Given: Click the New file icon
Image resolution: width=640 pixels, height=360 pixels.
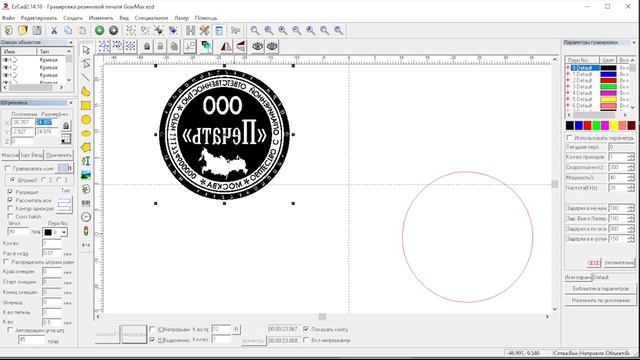Looking at the screenshot, I should [9, 30].
